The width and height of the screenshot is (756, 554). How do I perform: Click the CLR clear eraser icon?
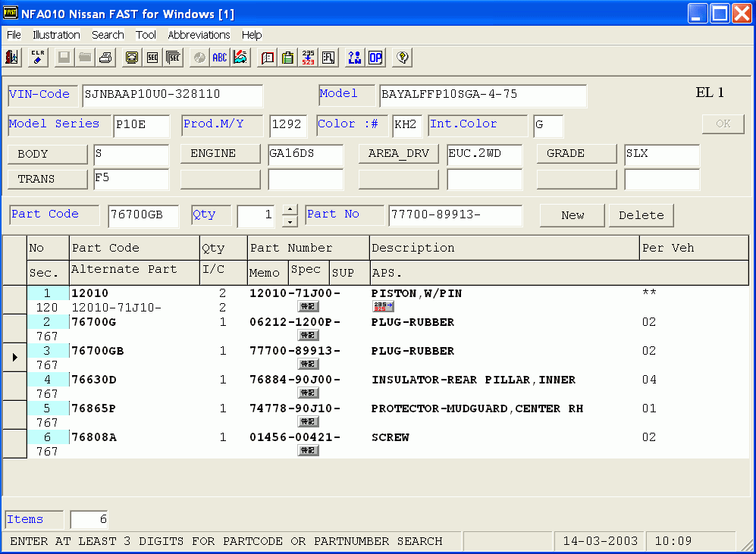click(x=38, y=58)
